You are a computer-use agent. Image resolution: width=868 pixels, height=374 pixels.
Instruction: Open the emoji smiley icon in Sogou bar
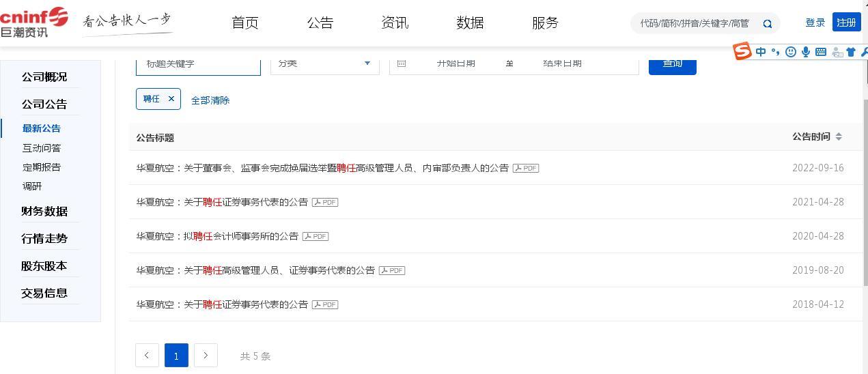(791, 52)
